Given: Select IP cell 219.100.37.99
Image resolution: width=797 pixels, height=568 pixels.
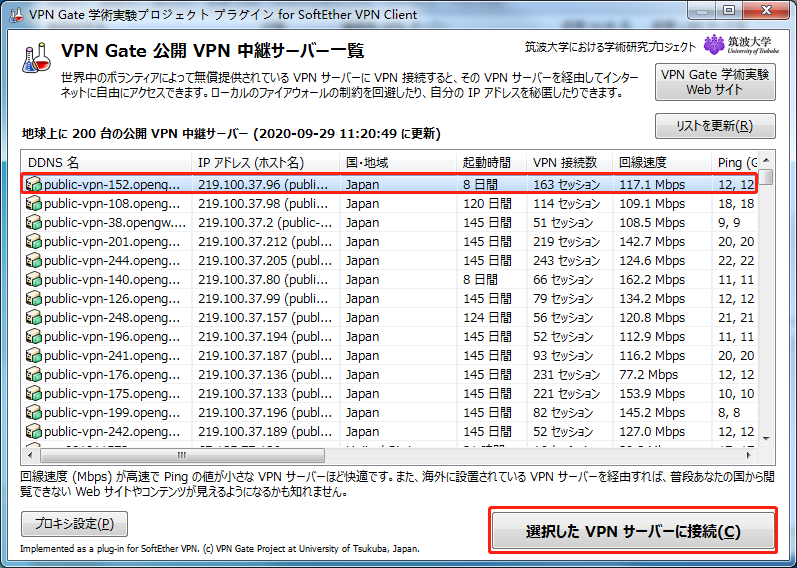Looking at the screenshot, I should click(x=265, y=298).
